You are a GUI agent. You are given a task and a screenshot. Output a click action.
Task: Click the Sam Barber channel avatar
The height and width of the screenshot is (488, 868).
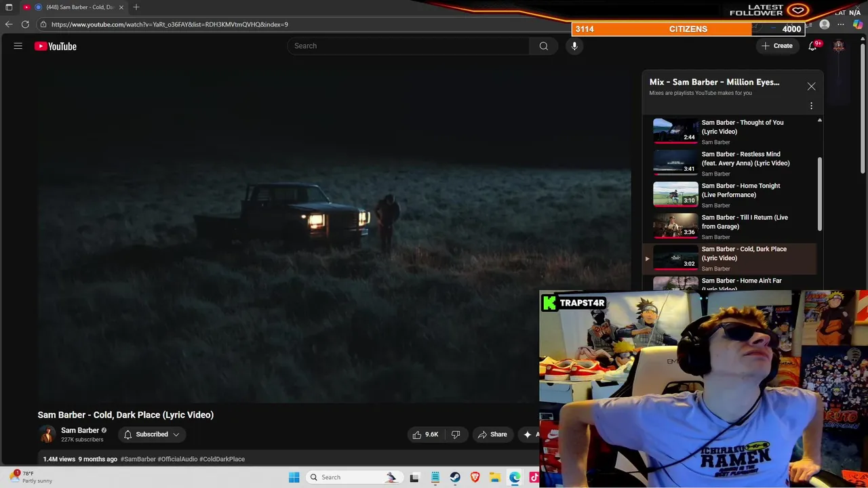tap(47, 434)
